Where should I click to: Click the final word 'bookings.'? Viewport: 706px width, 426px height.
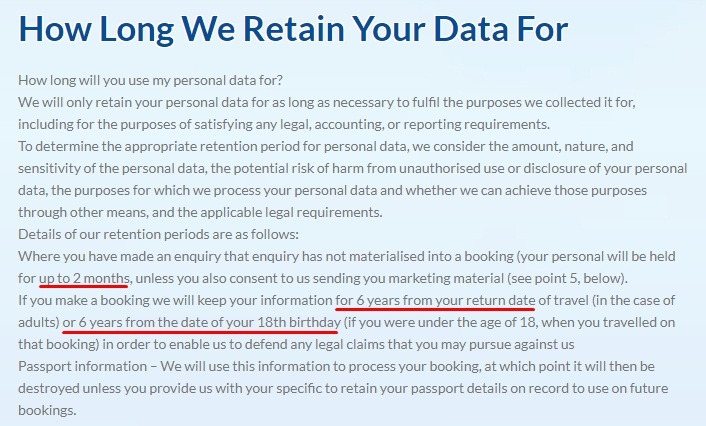[x=47, y=410]
